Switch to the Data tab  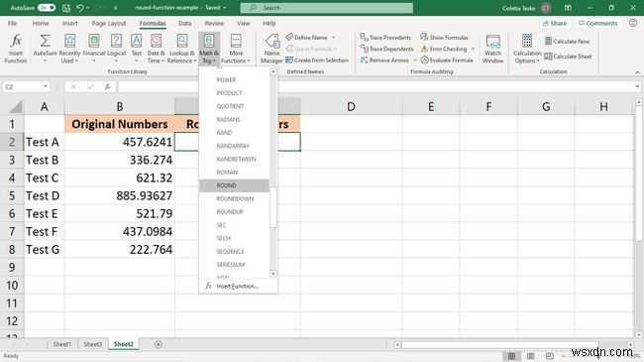pos(185,24)
